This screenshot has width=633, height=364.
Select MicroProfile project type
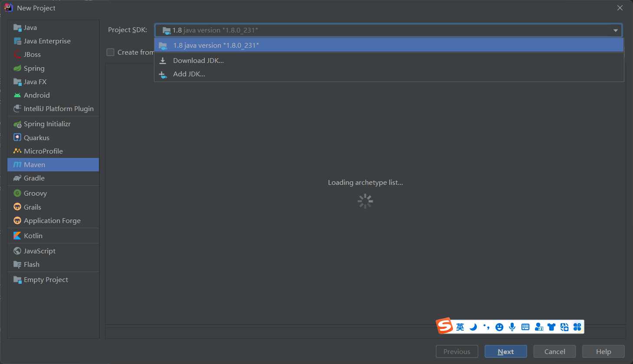[53, 151]
